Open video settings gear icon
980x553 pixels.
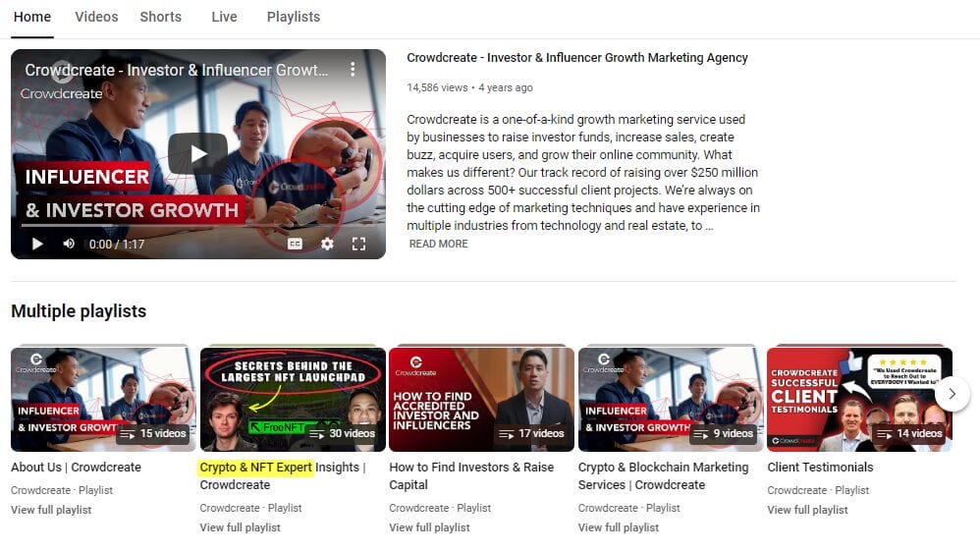point(327,244)
